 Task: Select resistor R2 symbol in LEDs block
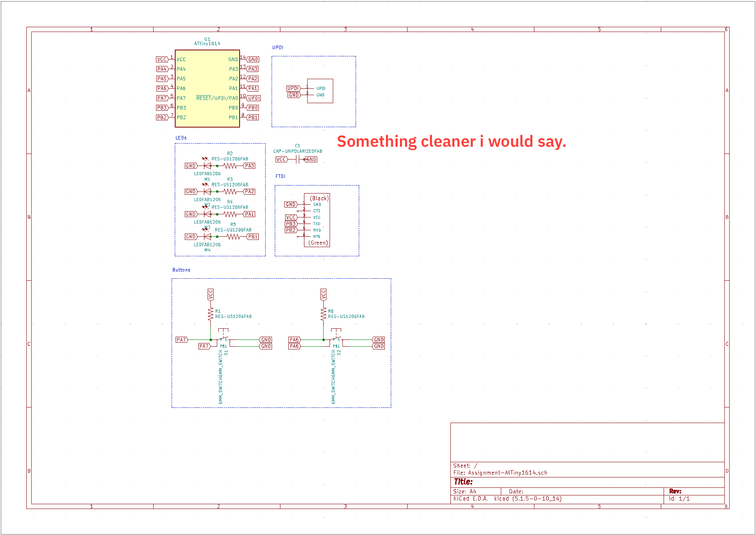(x=230, y=166)
